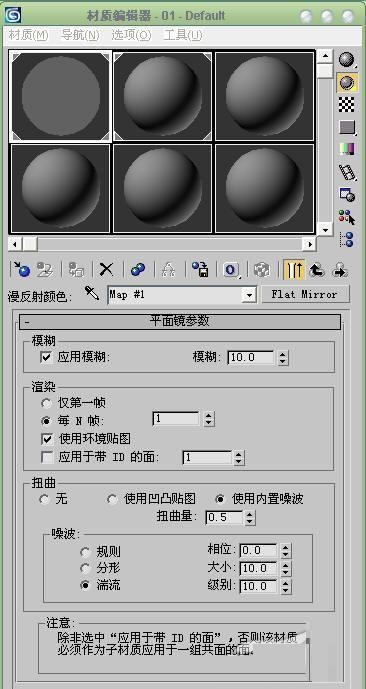
Task: Click the 模糊 value field showing 10.0
Action: [x=251, y=357]
